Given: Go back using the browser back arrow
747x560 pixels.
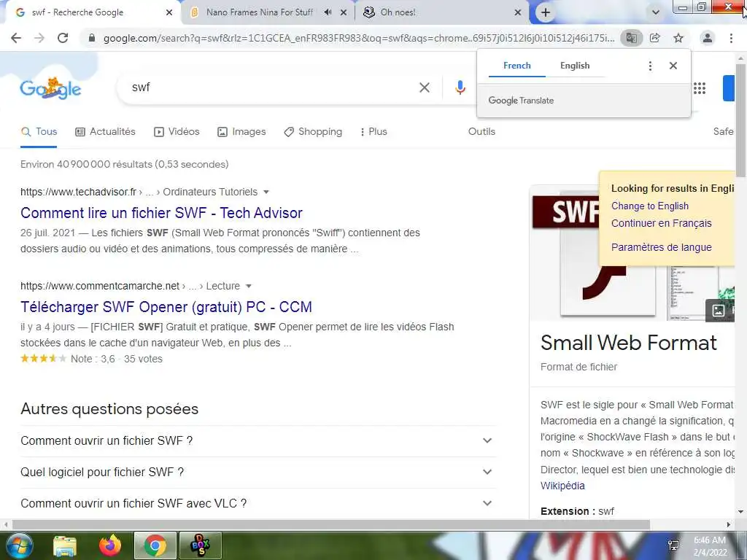Looking at the screenshot, I should 16,38.
